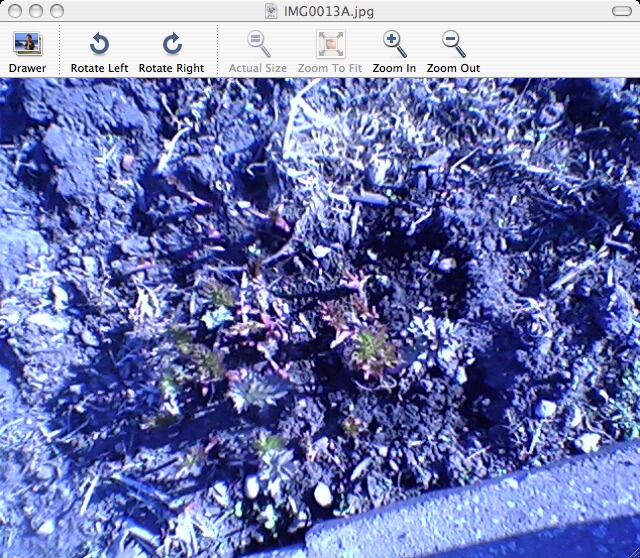
Task: Click the "Zoom In" text label
Action: [x=394, y=68]
